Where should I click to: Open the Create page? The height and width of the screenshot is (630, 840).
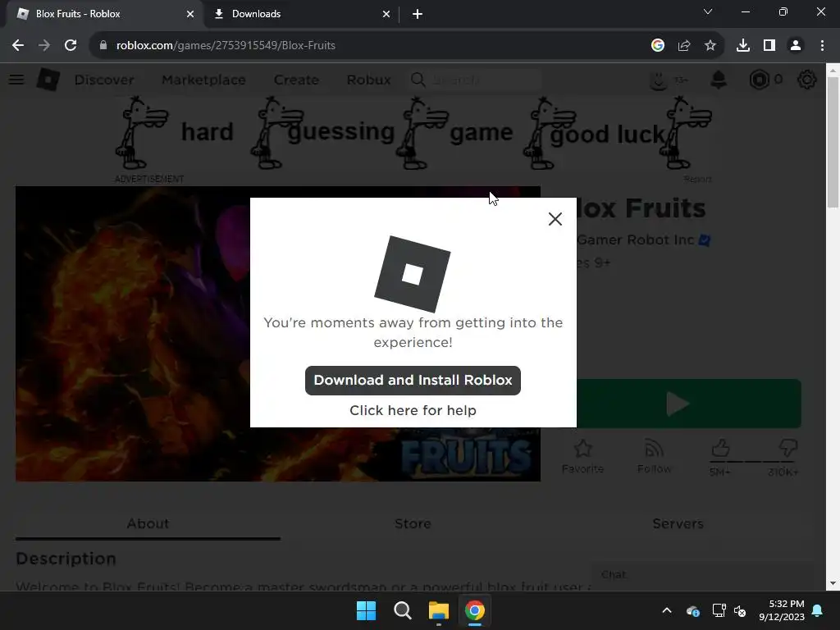(296, 80)
